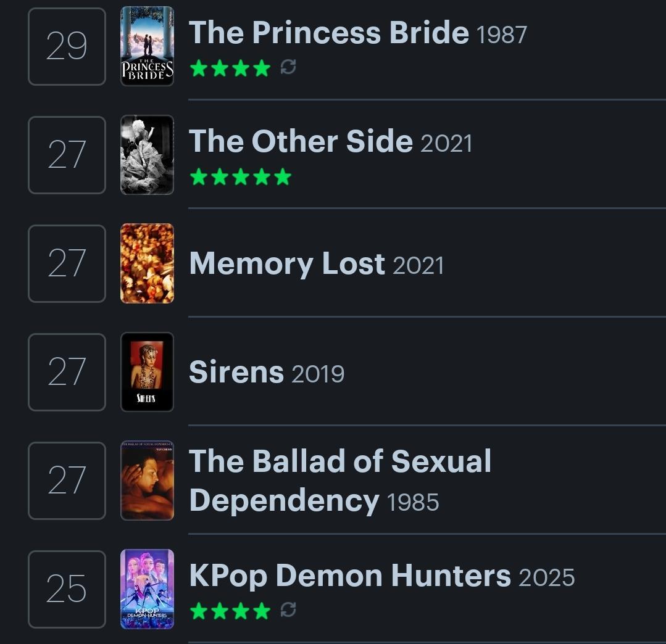Image resolution: width=666 pixels, height=644 pixels.
Task: Click day 25 box beside KPop Demon Hunters
Action: 67,589
